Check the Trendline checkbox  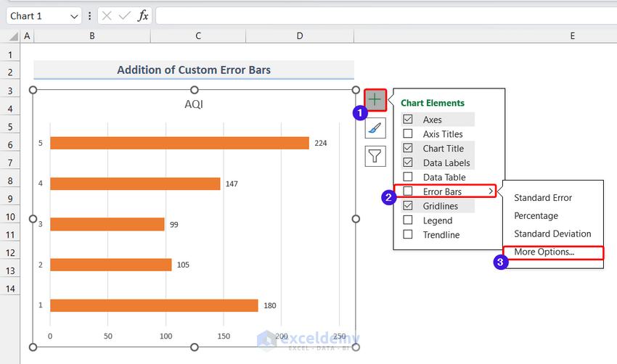[408, 234]
